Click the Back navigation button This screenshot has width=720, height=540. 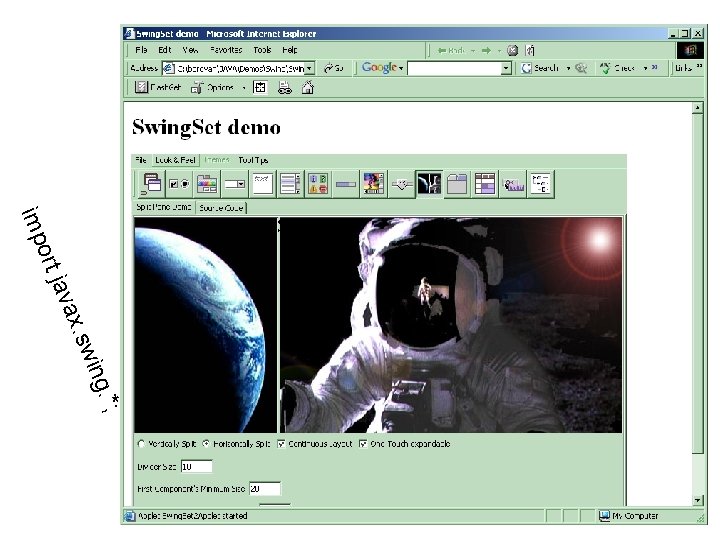(x=451, y=51)
